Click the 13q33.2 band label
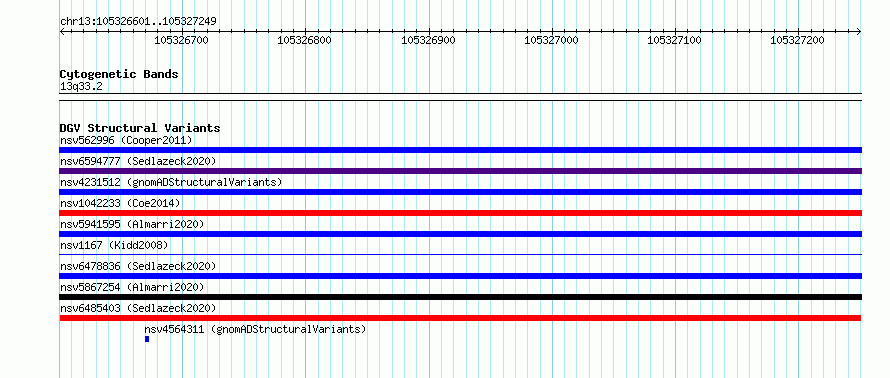Image resolution: width=890 pixels, height=378 pixels. pyautogui.click(x=81, y=87)
